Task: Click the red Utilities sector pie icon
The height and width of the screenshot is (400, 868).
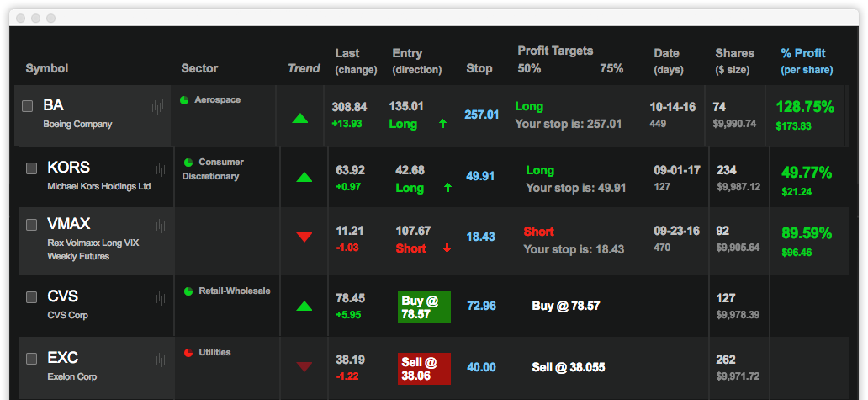Action: pyautogui.click(x=188, y=352)
